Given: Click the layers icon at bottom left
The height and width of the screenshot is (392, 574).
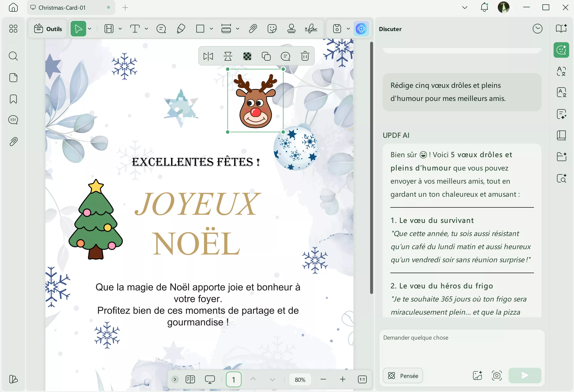Looking at the screenshot, I should point(13,379).
